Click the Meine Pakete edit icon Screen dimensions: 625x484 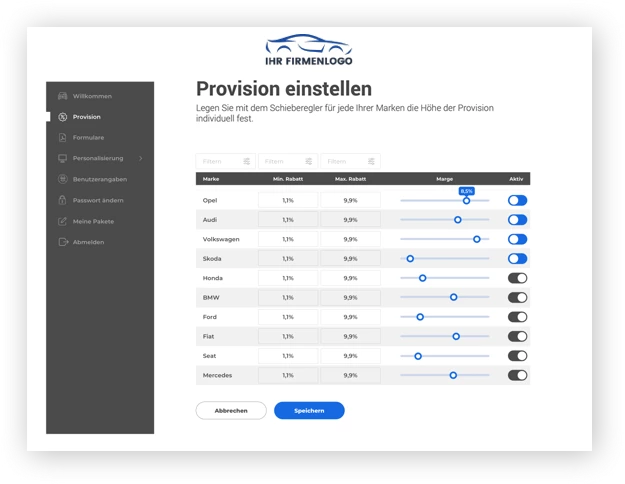tap(63, 221)
